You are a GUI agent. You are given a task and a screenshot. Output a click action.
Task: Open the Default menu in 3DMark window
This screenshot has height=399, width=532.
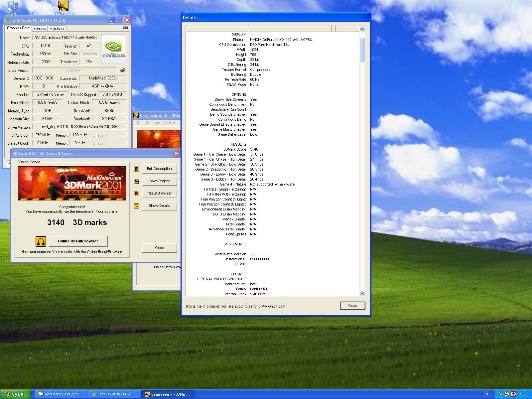(170, 123)
